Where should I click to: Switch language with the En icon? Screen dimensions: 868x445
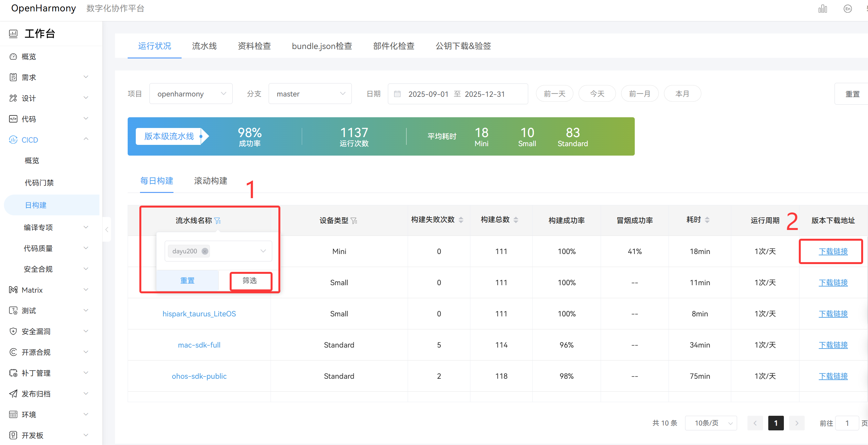click(848, 9)
